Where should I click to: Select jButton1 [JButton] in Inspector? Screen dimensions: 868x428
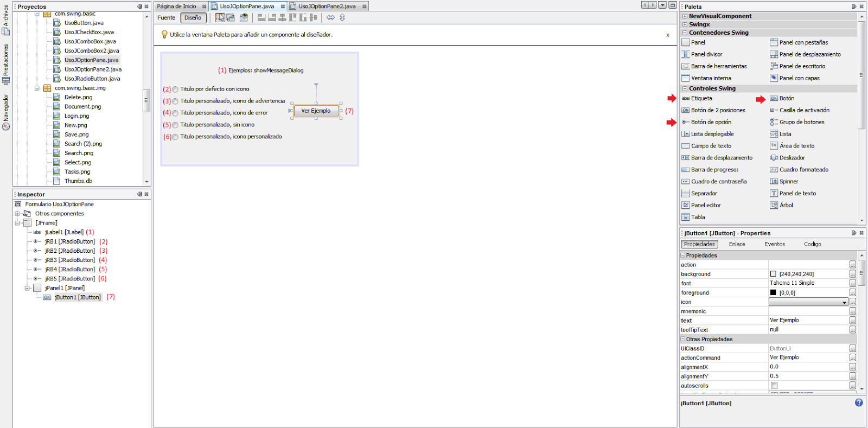(78, 297)
